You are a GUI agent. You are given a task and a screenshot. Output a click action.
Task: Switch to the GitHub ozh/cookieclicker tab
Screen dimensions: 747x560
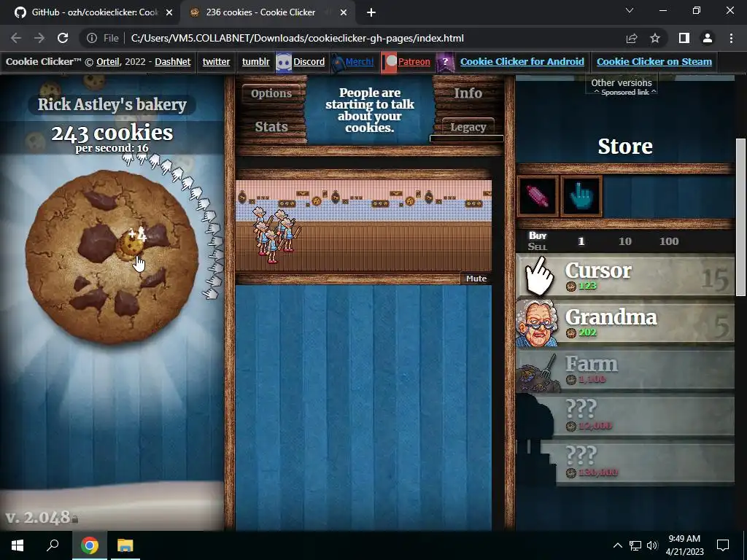pos(90,12)
